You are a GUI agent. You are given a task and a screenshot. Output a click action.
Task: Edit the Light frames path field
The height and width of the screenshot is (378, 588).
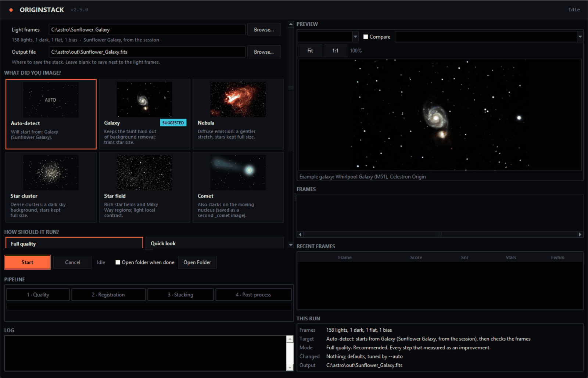[147, 30]
